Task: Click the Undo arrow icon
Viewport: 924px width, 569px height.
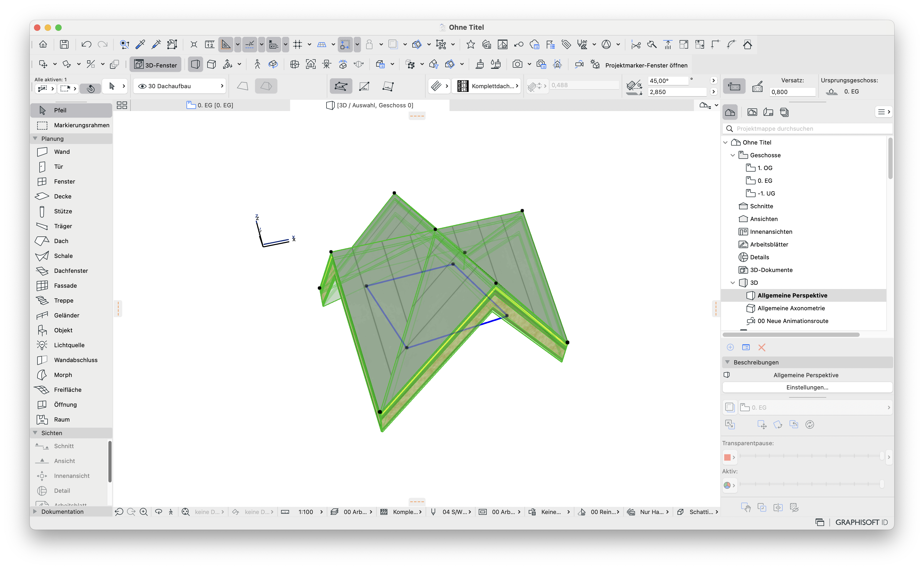Action: pyautogui.click(x=86, y=44)
